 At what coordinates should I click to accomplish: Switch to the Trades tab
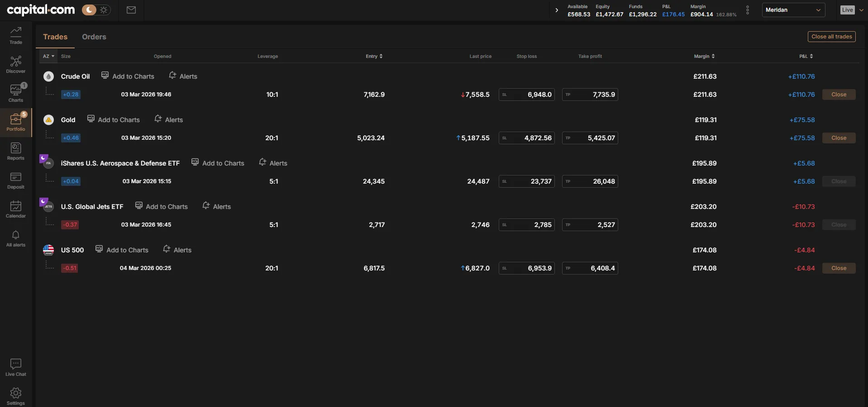coord(55,37)
